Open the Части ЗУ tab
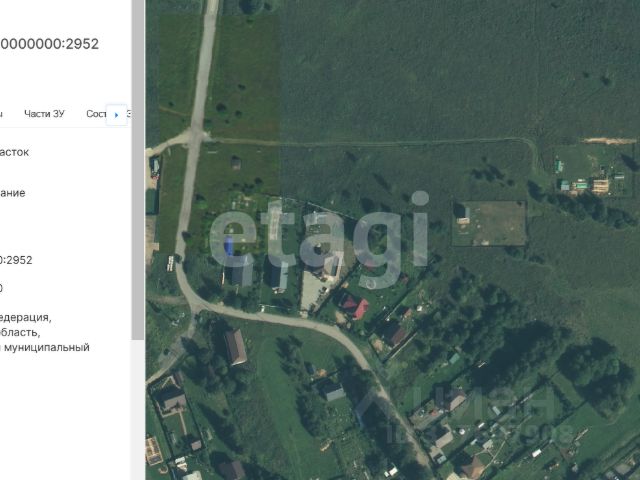 44,114
